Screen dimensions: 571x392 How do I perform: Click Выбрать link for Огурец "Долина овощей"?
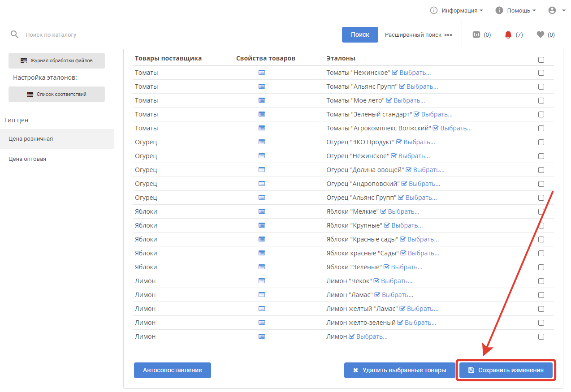point(428,170)
